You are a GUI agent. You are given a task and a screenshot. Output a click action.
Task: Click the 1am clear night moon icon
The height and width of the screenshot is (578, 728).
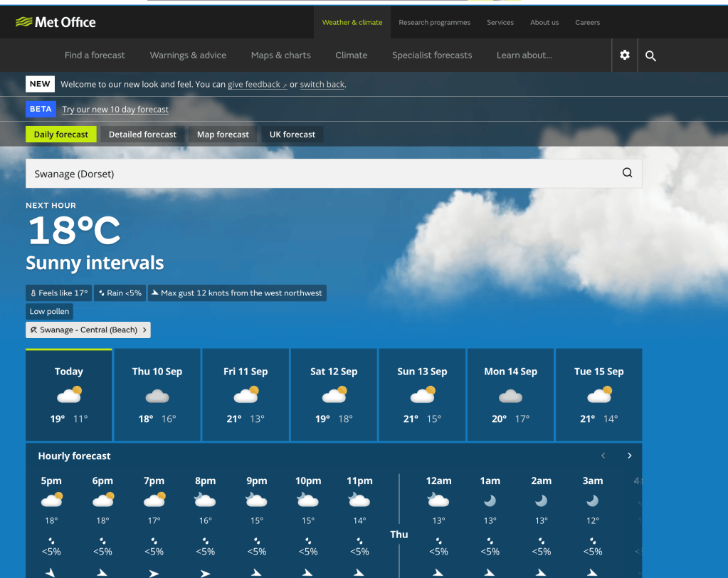click(x=490, y=500)
